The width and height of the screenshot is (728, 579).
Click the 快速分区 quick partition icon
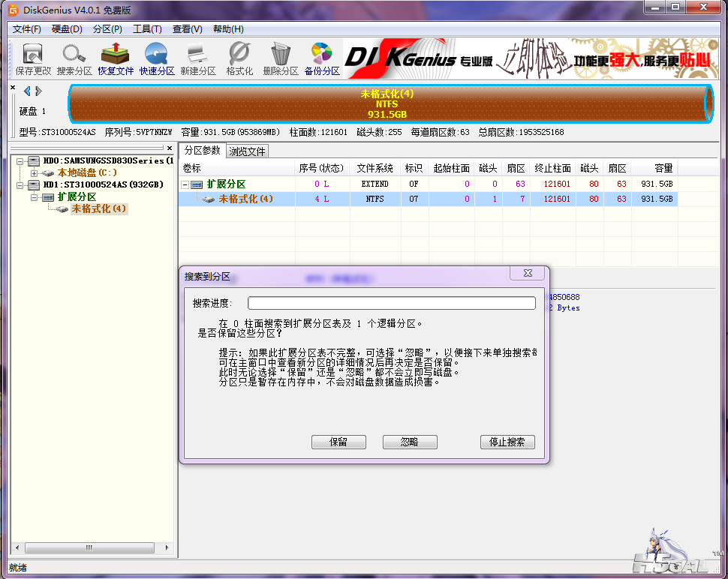[x=157, y=59]
